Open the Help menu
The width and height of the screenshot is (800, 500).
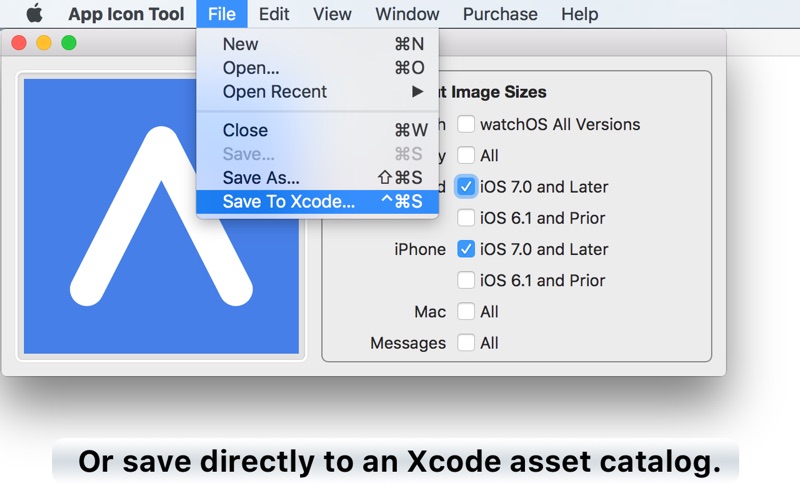click(x=580, y=14)
